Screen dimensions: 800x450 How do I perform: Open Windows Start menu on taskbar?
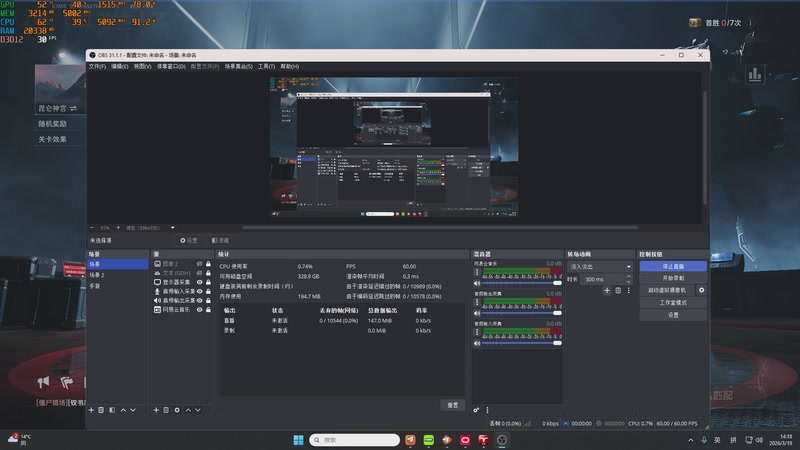[x=298, y=440]
